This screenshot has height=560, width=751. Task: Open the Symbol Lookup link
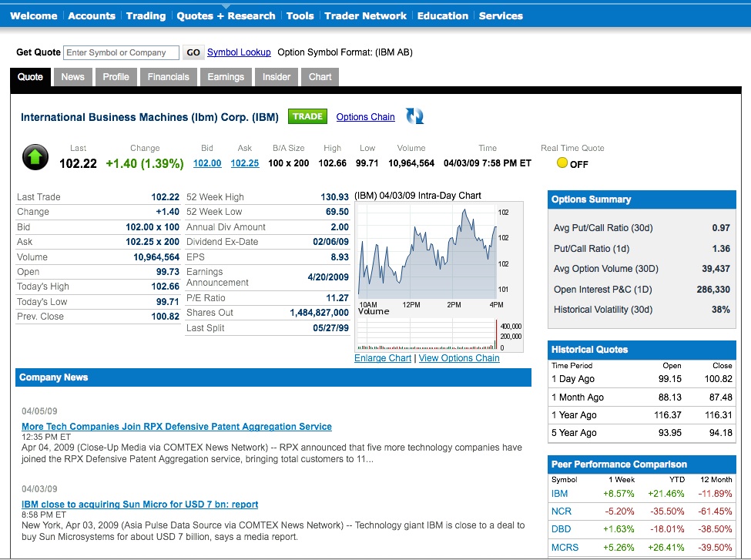(x=239, y=52)
